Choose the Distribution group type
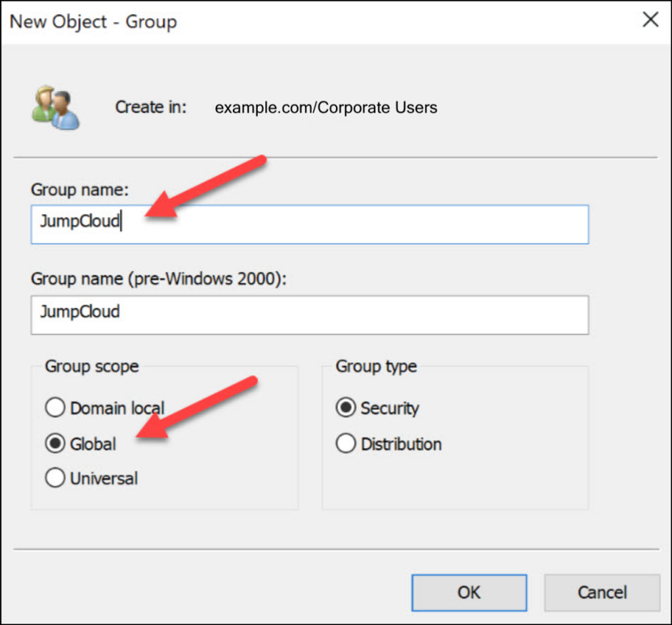 coord(346,443)
